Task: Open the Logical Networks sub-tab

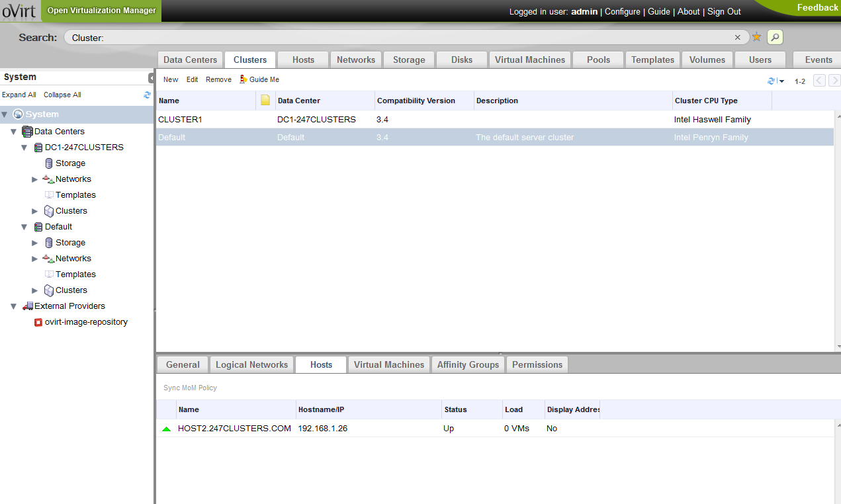Action: tap(251, 364)
